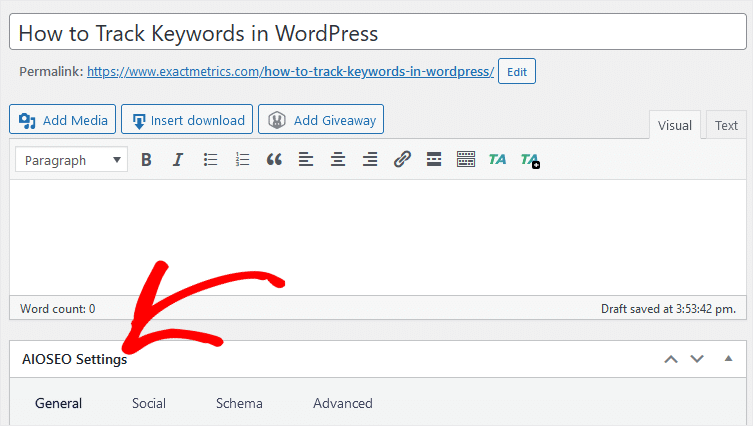Click the Word count: 0 text

pyautogui.click(x=58, y=309)
